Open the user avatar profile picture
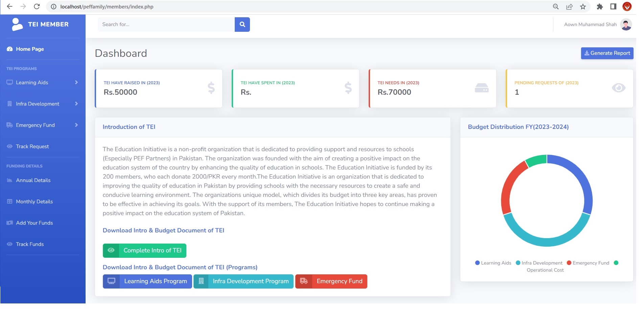644x319 pixels. pyautogui.click(x=626, y=24)
